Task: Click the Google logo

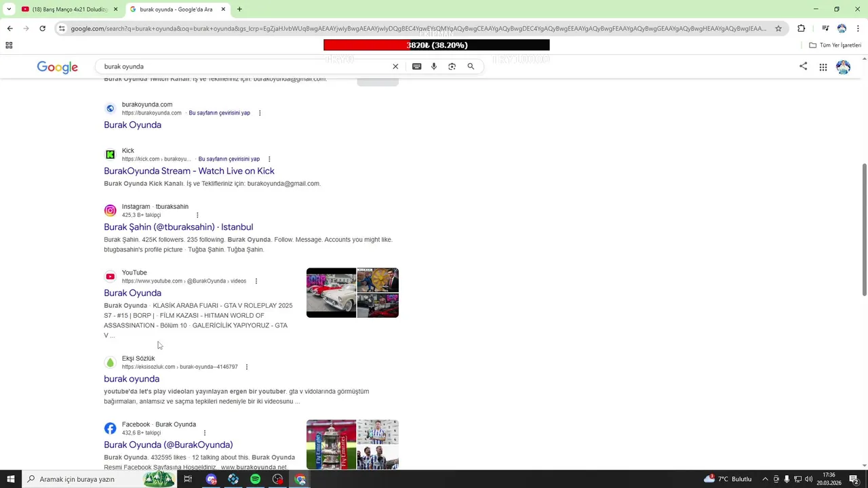Action: click(58, 67)
